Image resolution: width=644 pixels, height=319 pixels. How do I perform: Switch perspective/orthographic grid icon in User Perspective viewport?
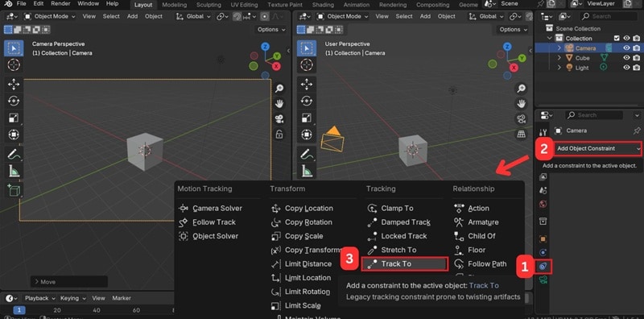pyautogui.click(x=521, y=134)
